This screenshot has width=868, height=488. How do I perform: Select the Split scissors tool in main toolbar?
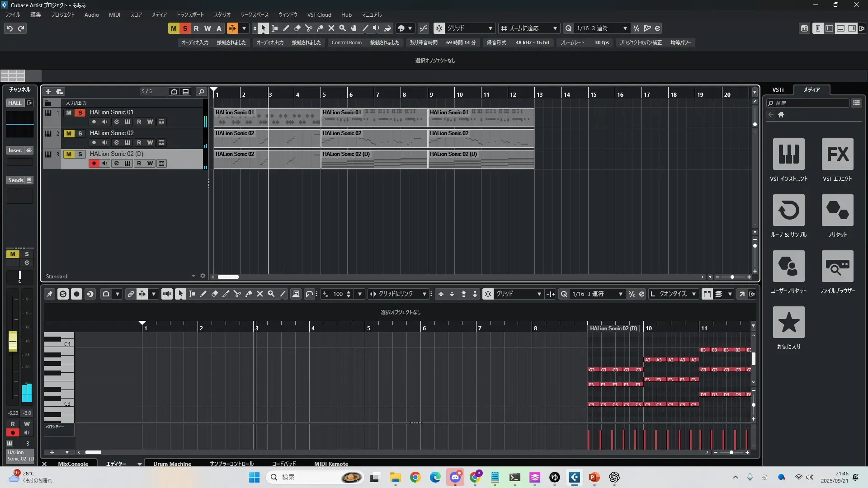[309, 28]
